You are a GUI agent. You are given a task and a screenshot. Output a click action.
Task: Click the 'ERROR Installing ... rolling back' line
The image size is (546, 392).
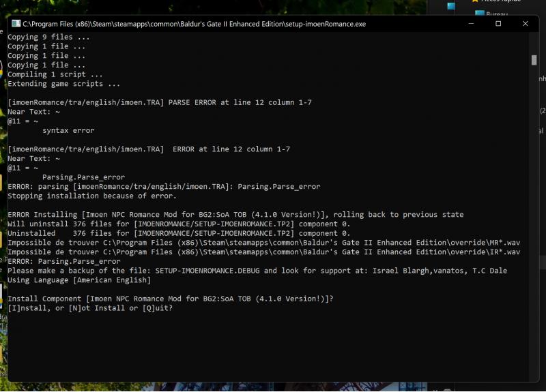tap(235, 215)
